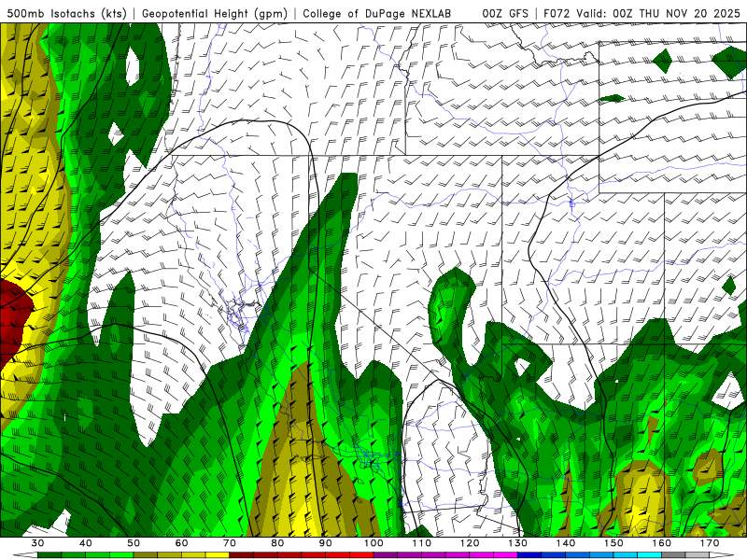747x560 pixels.
Task: Click the 140 value on the color scale
Action: (565, 543)
